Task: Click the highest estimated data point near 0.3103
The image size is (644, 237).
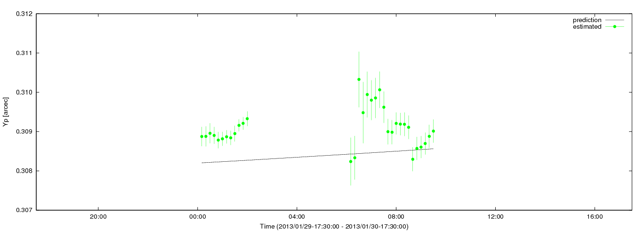Action: point(359,79)
